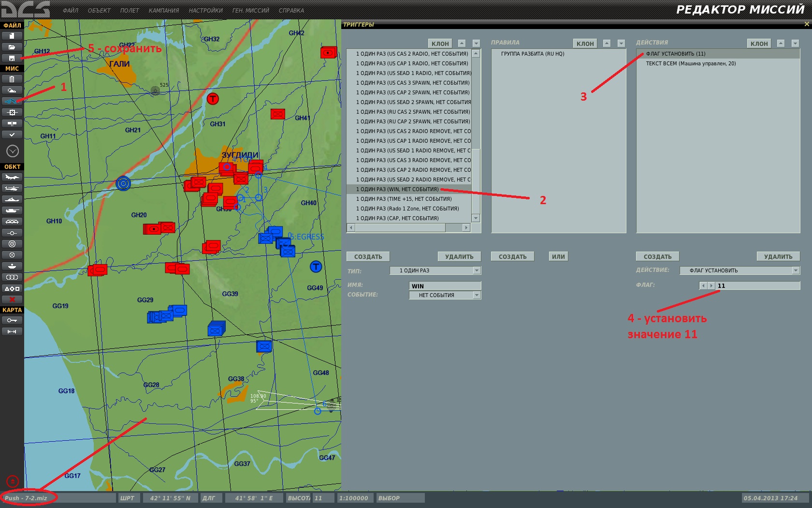Move rule up arrow in ПРАВИЛА header
The width and height of the screenshot is (812, 508).
pos(607,44)
